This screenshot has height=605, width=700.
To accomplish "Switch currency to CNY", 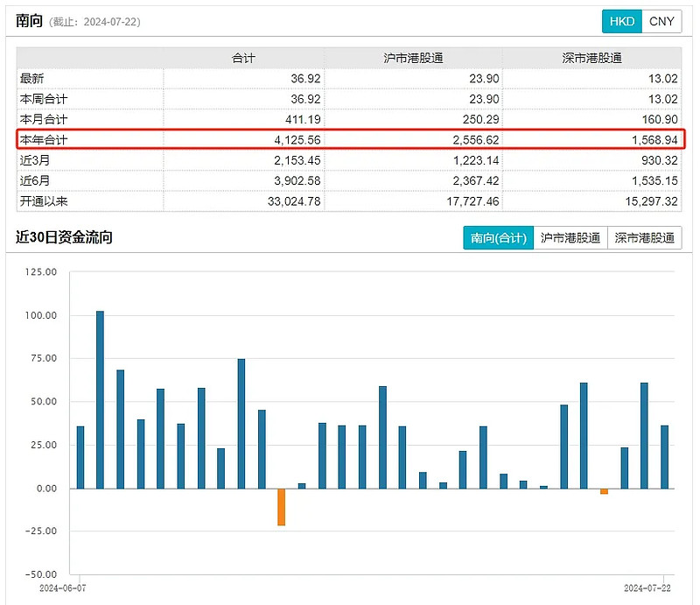I will 661,21.
